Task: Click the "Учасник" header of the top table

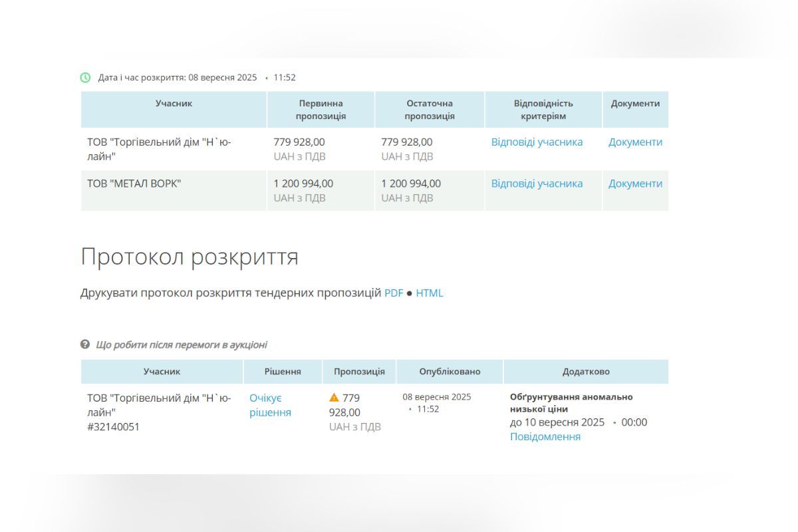Action: (174, 103)
